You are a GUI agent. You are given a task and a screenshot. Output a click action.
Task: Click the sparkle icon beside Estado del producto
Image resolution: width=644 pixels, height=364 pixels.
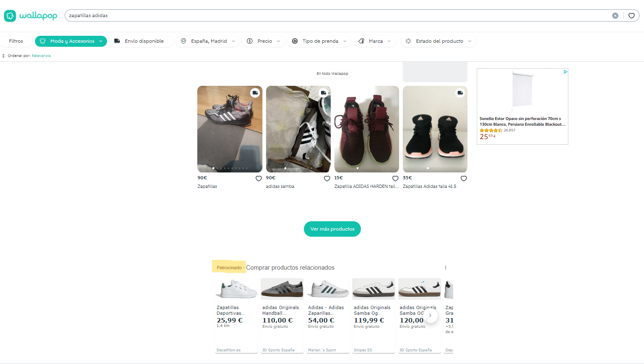click(x=408, y=41)
